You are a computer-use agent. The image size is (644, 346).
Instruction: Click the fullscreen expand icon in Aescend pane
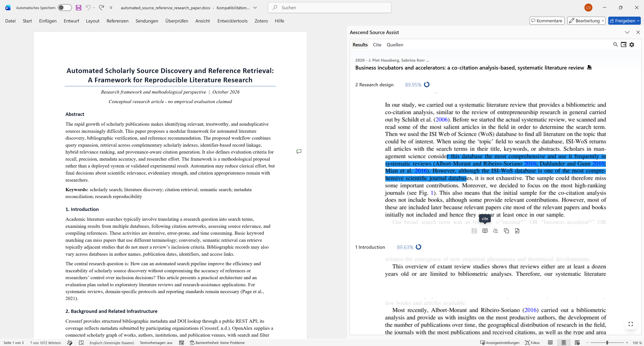coord(631,324)
